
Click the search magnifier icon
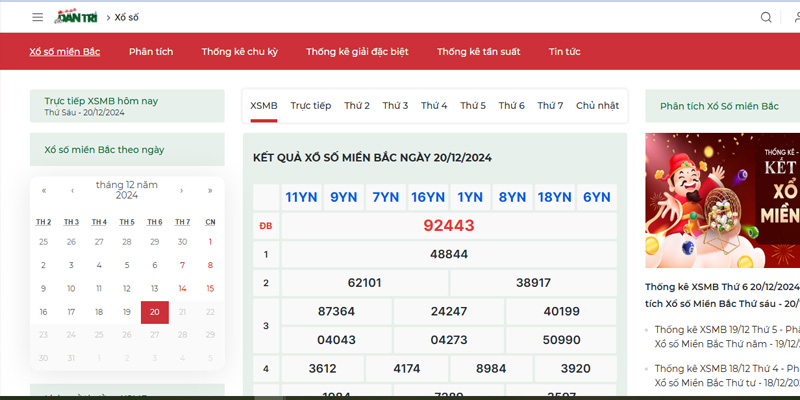tap(766, 17)
